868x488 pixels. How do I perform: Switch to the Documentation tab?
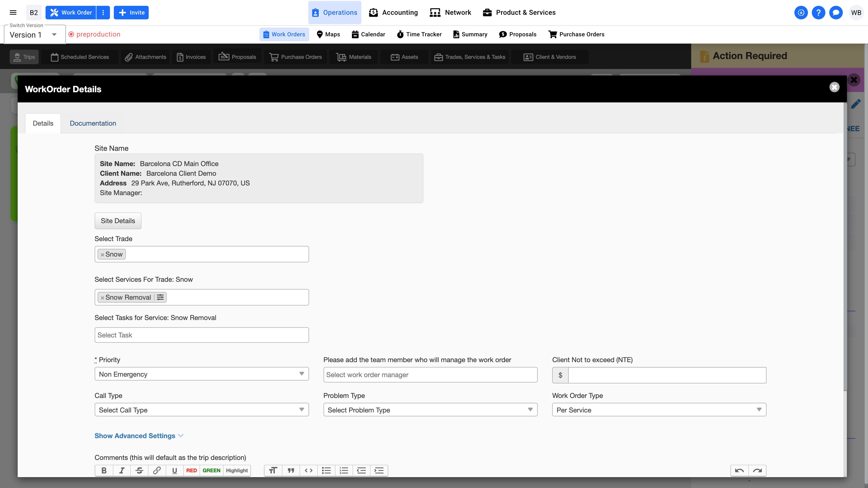point(93,123)
